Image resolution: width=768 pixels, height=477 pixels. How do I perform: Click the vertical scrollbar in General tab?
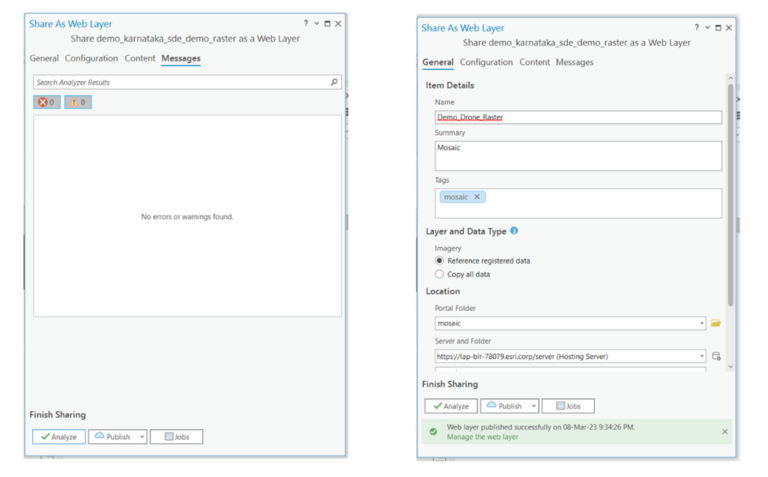point(731,200)
